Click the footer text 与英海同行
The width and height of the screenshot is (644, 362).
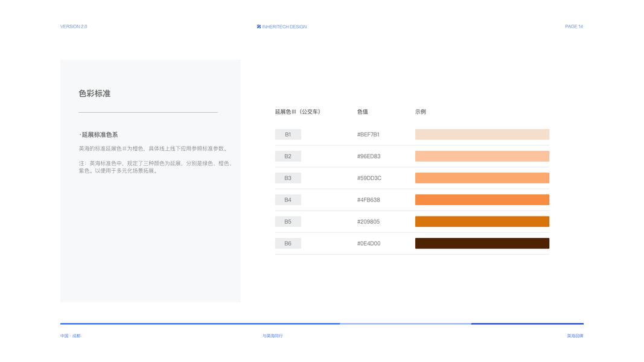point(273,335)
